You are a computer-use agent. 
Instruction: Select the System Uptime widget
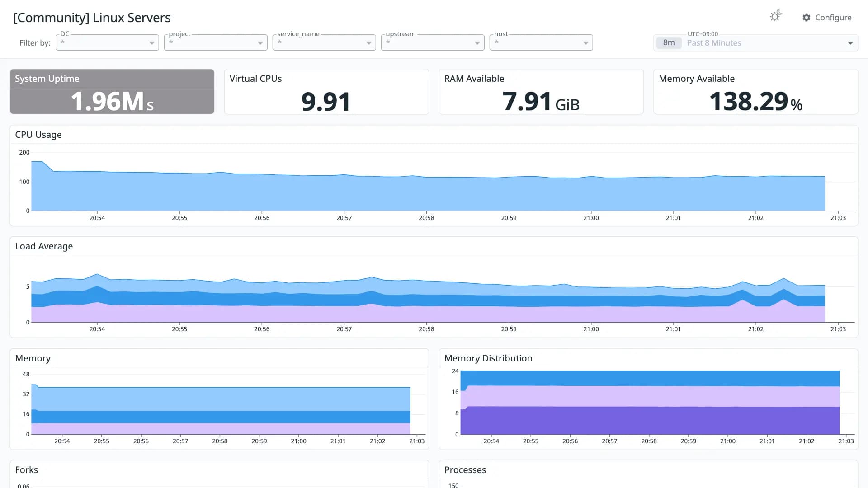click(112, 91)
